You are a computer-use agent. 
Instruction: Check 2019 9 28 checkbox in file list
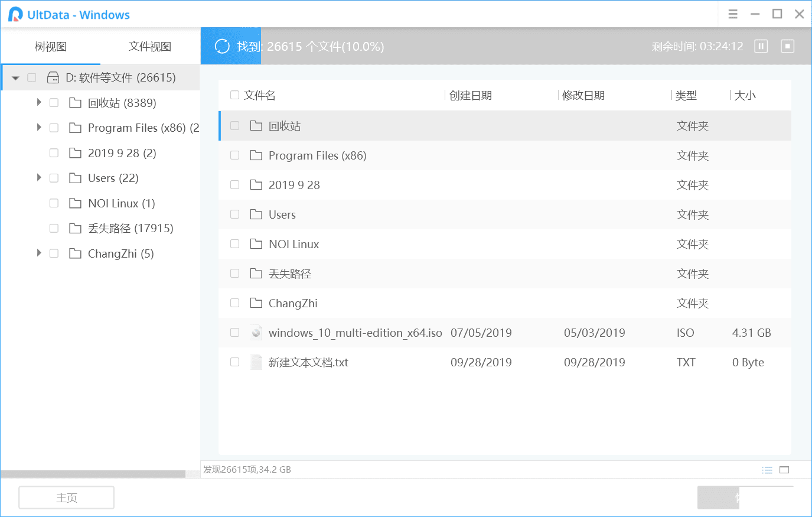tap(234, 185)
